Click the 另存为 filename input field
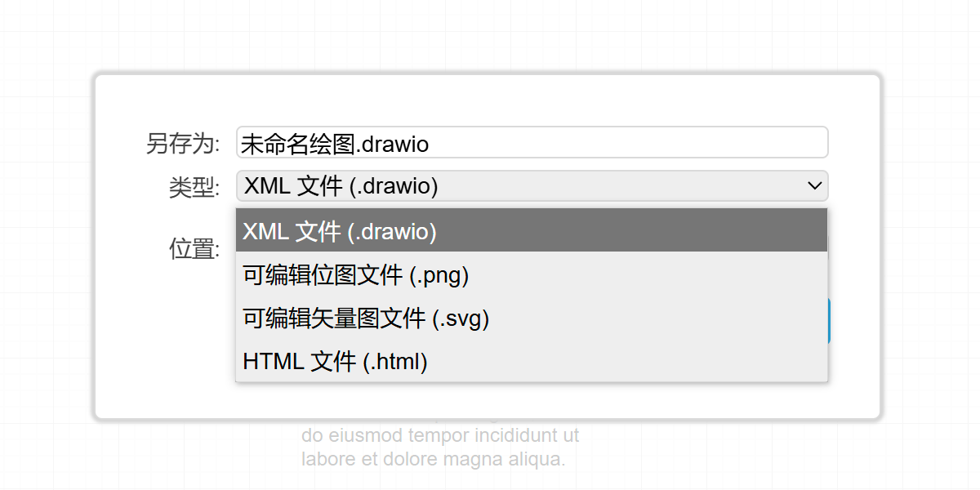Viewport: 980px width, 490px height. pyautogui.click(x=531, y=142)
